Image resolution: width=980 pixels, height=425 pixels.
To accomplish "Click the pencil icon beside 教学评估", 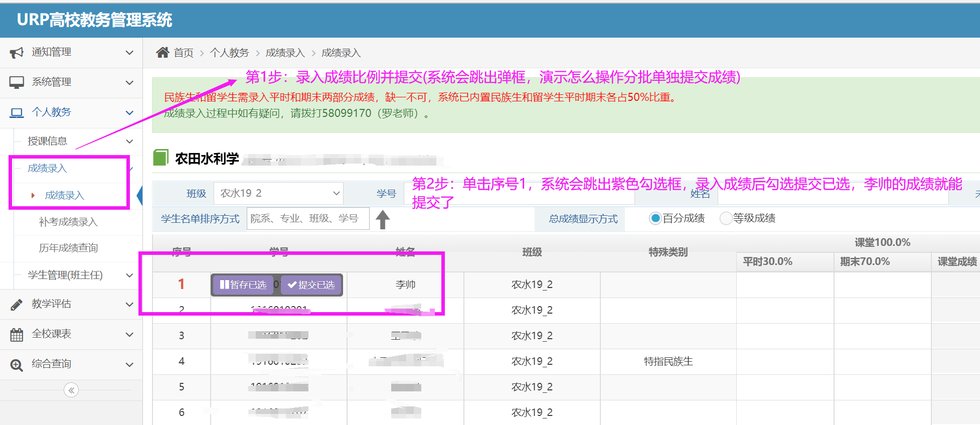I will (x=17, y=305).
